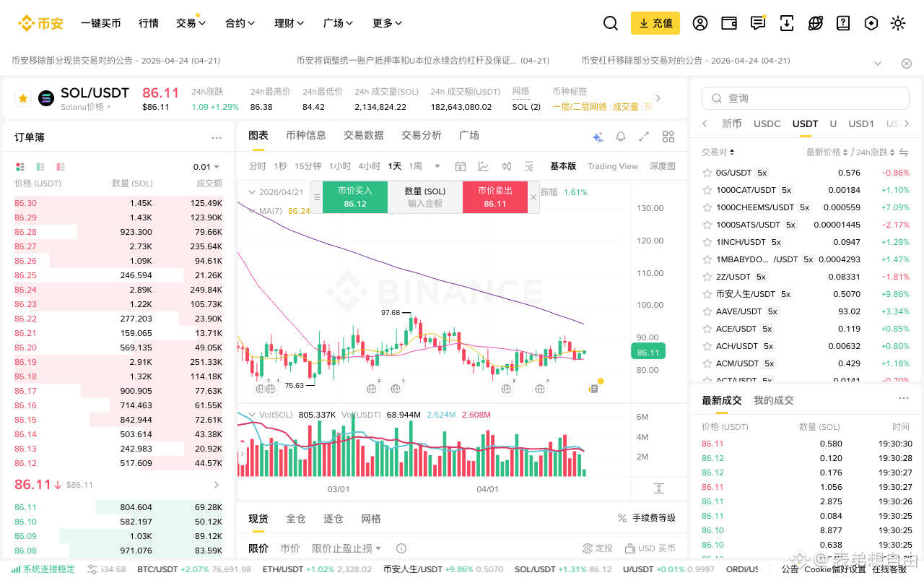This screenshot has height=578, width=924.
Task: Collapse the 2026/04/21 chart legend chevron
Action: coord(252,192)
